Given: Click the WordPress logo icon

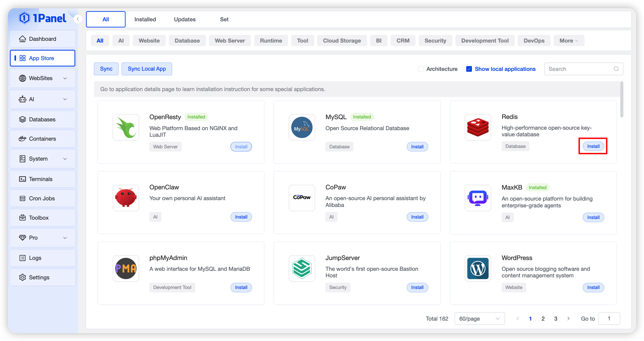Looking at the screenshot, I should [478, 268].
